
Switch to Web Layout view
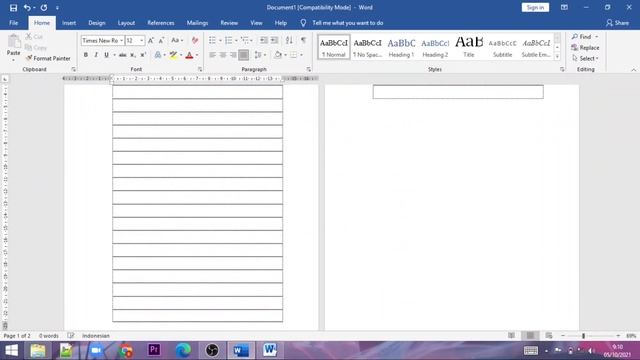(549, 336)
